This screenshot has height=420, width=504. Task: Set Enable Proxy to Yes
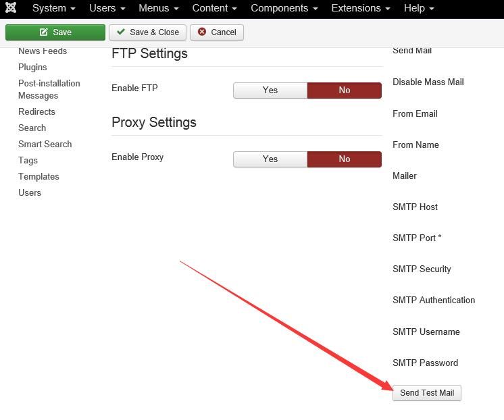[270, 159]
